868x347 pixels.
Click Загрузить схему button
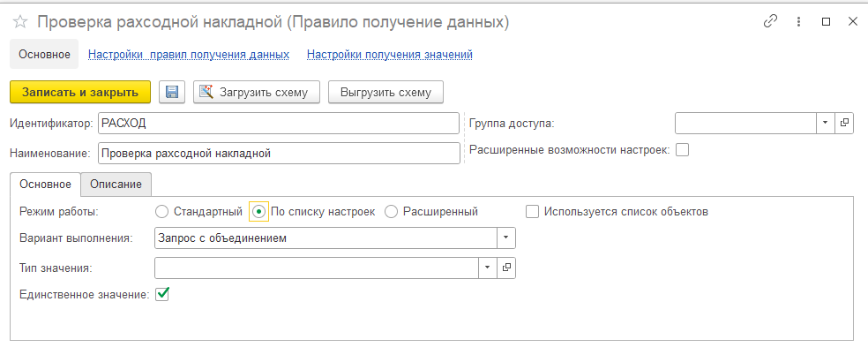click(x=257, y=92)
